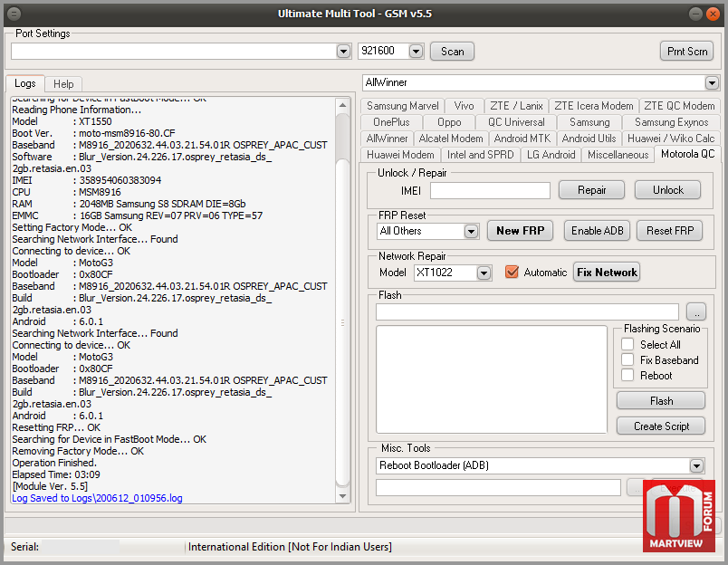Screen dimensions: 728x565
Task: Uncheck the Automatic network repair option
Action: point(512,273)
